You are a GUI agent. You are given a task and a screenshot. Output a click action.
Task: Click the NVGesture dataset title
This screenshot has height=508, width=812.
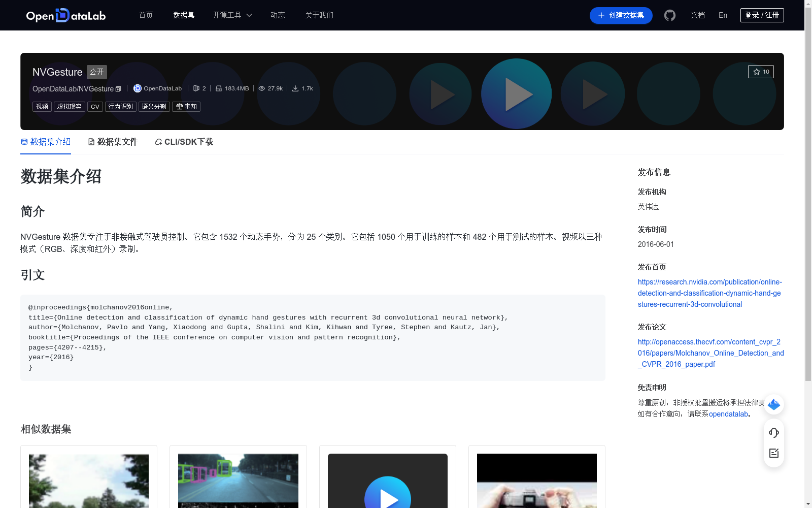coord(57,72)
